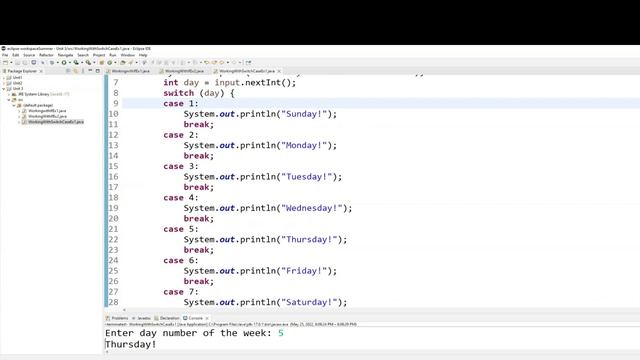Open the External Tools dropdown arrow

click(x=94, y=62)
